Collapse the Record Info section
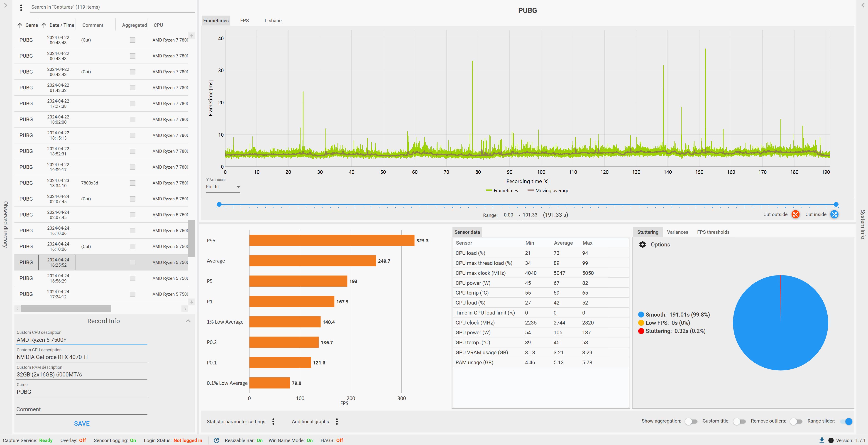The width and height of the screenshot is (868, 445). [x=188, y=321]
